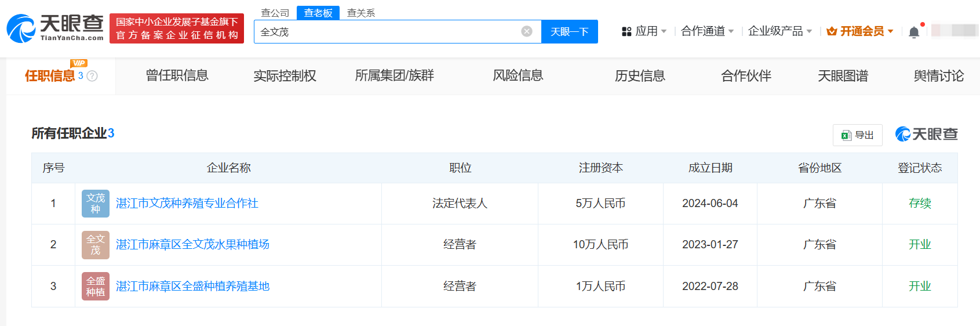Open 湛江市文茂种养殖专业合作社 company link
Viewport: 980px width, 326px height.
tap(187, 204)
